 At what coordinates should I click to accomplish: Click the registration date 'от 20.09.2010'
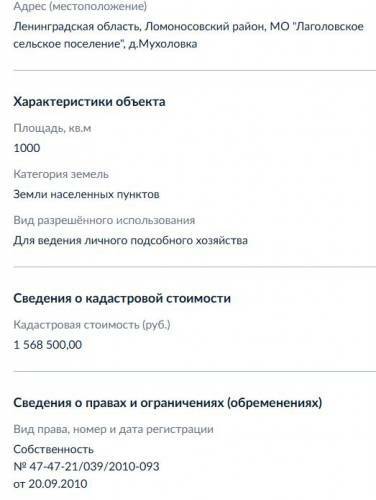50,484
